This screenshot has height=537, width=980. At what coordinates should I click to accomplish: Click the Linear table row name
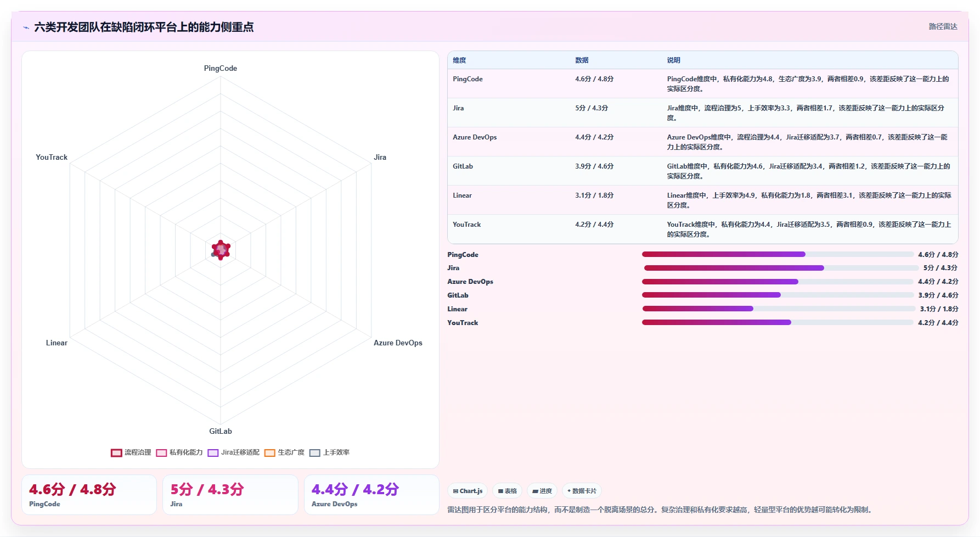462,195
